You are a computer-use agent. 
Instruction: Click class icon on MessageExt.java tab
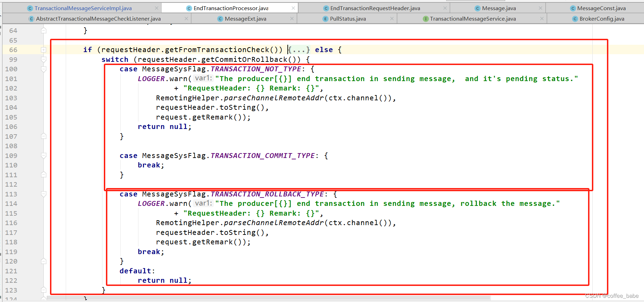tap(220, 19)
